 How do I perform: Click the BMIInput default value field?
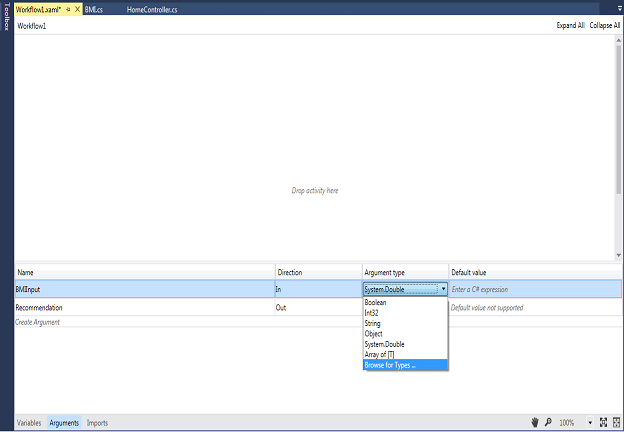pos(535,289)
